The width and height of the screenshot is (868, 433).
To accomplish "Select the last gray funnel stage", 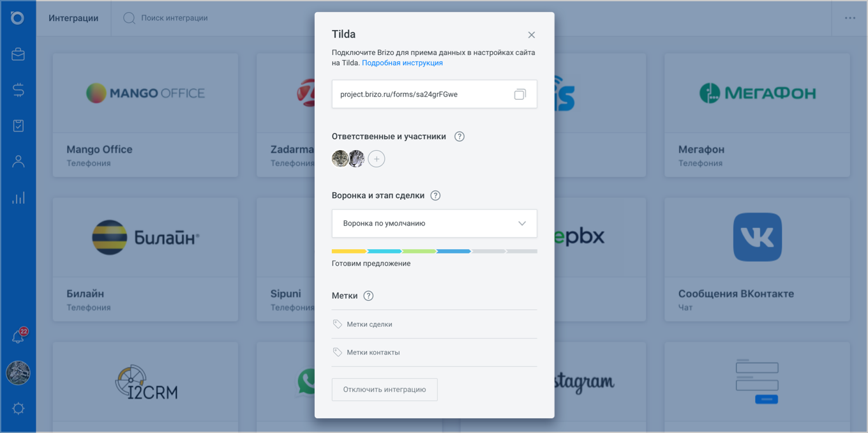I will (x=521, y=252).
